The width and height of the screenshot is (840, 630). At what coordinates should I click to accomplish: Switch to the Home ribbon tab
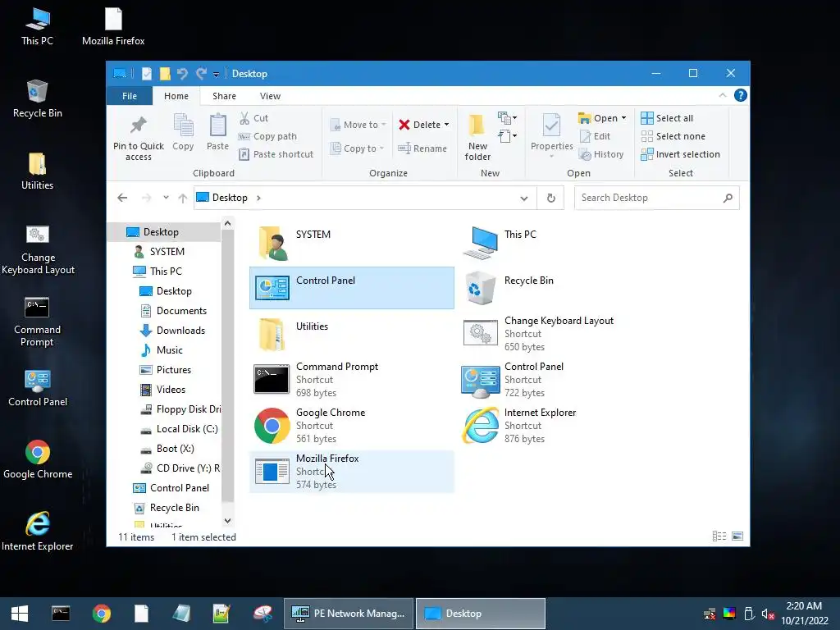point(176,96)
